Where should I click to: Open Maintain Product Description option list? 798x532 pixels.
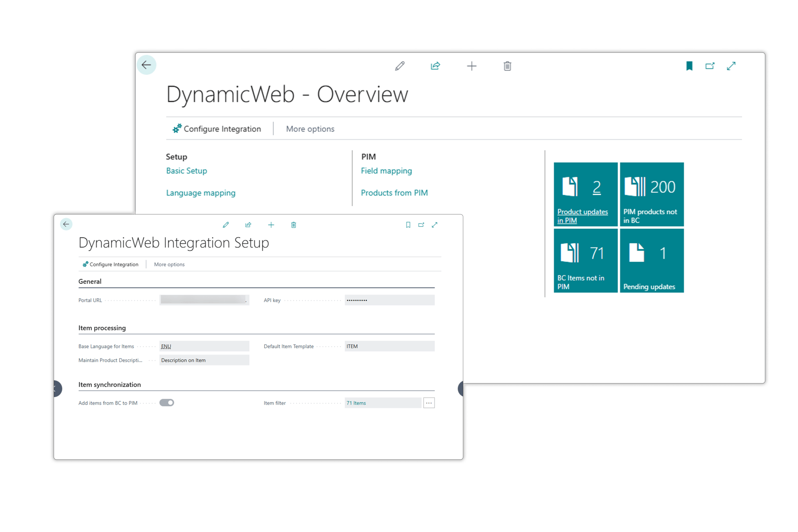coord(204,360)
